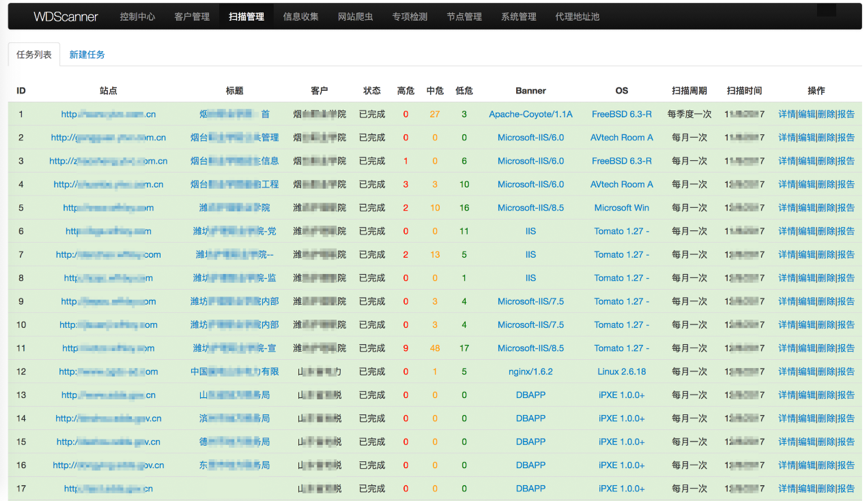Click the IIS banner in row ID 7
The image size is (865, 501).
click(531, 254)
